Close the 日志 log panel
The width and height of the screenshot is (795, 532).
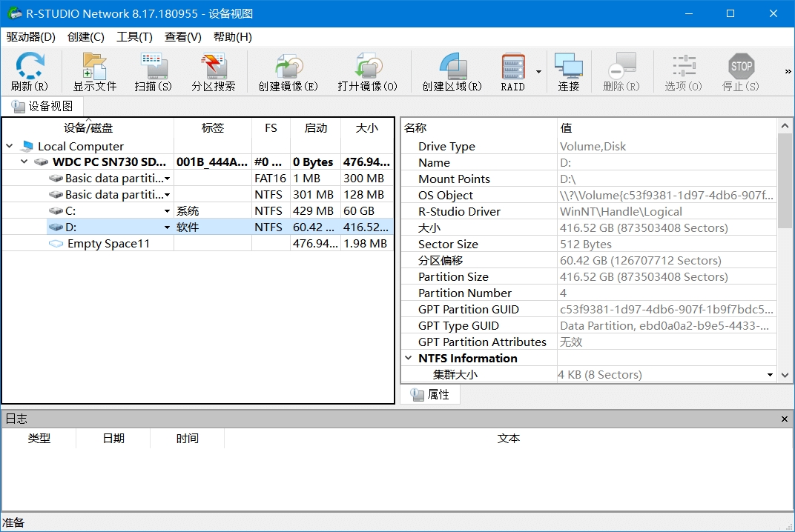[784, 419]
